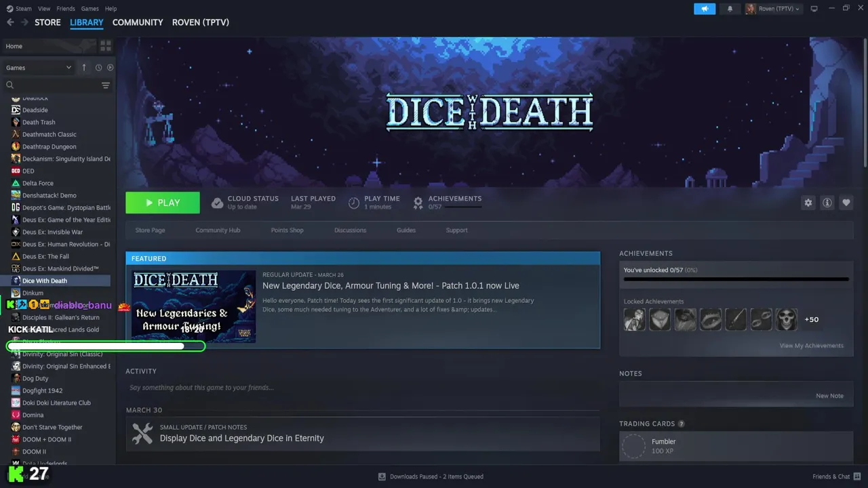868x488 pixels.
Task: Click the play time clock icon
Action: click(354, 203)
